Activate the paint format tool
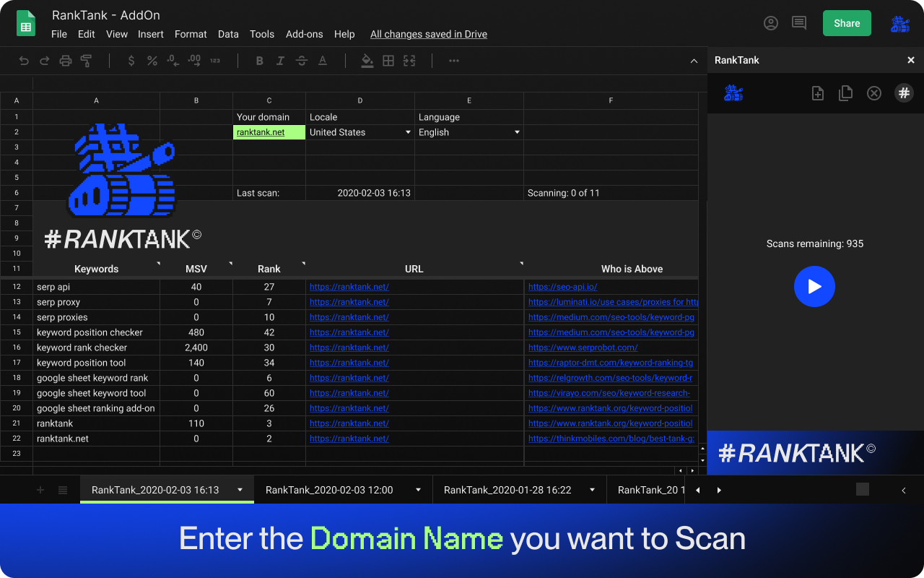924x578 pixels. [87, 61]
